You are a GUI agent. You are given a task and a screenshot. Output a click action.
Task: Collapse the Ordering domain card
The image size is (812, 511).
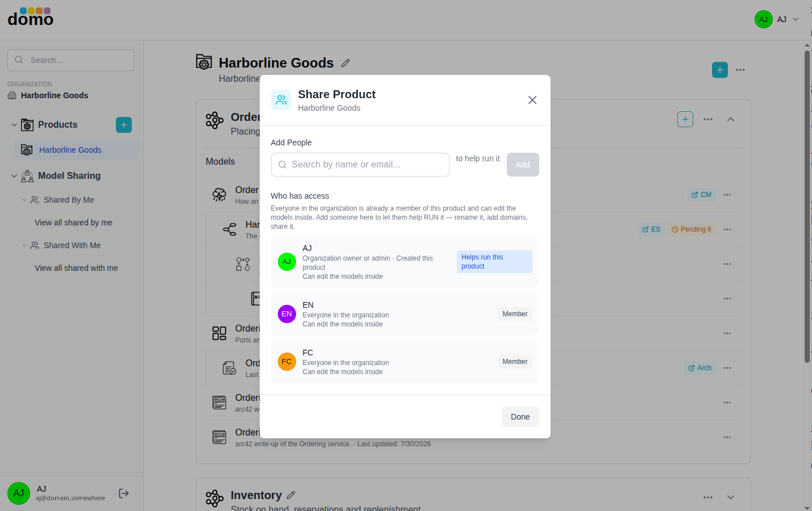(731, 119)
